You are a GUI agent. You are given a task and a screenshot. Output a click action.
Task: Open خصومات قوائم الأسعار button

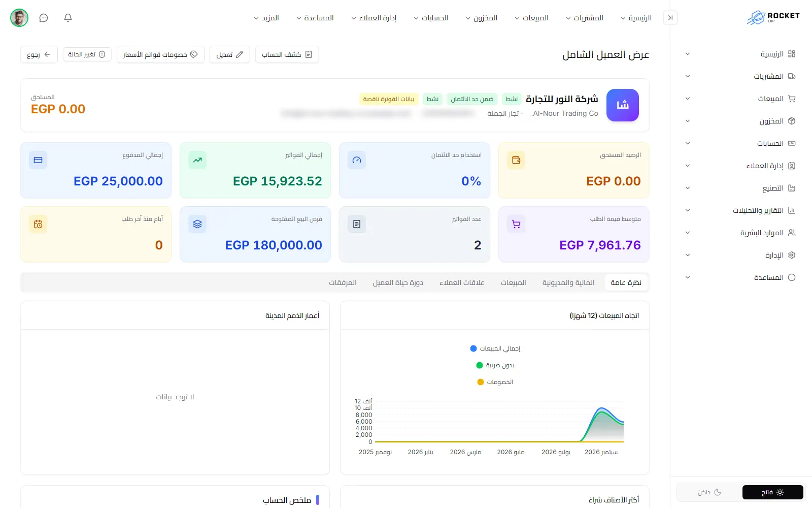click(x=160, y=54)
